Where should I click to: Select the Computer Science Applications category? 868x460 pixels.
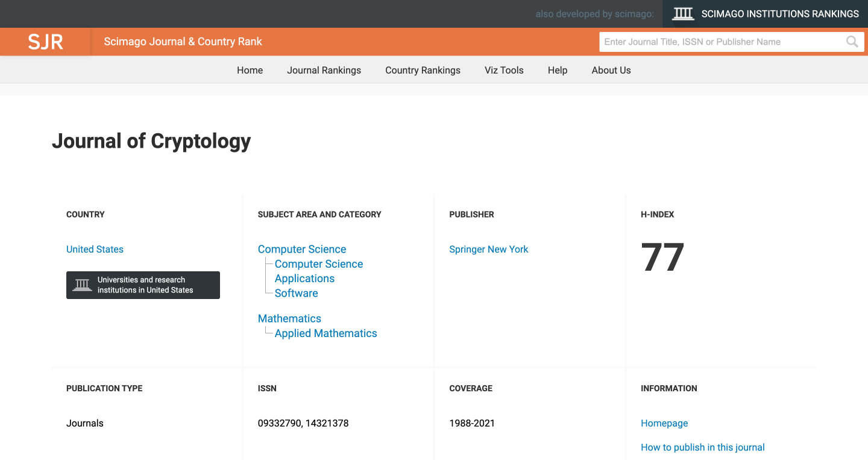(x=319, y=271)
